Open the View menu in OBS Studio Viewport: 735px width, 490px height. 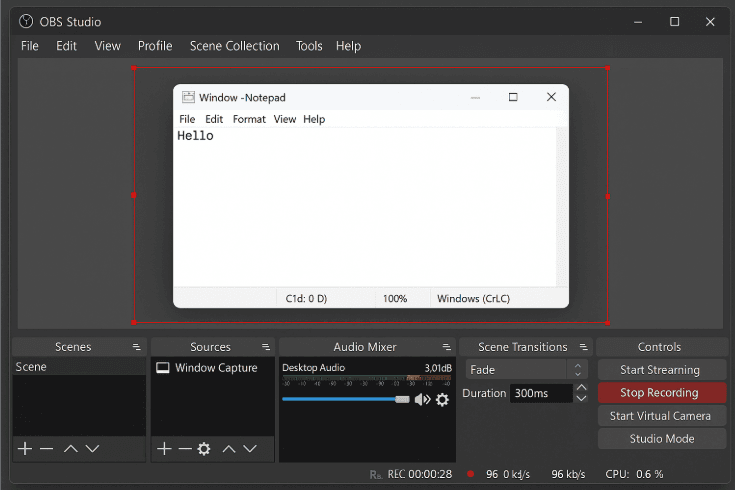107,46
